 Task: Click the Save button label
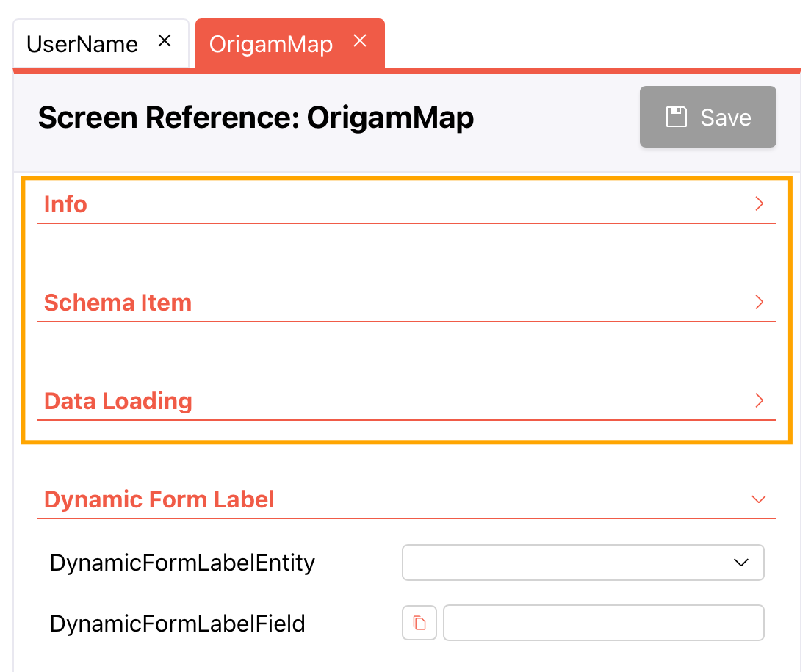726,118
